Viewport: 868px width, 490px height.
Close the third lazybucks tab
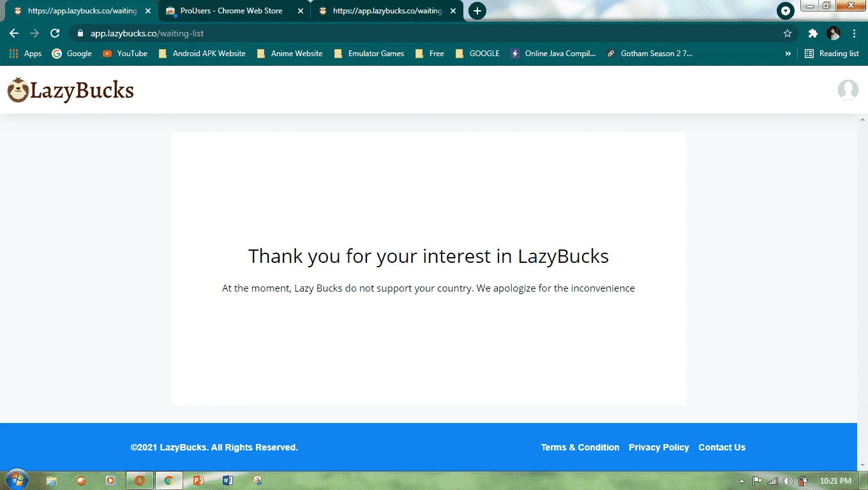point(453,11)
